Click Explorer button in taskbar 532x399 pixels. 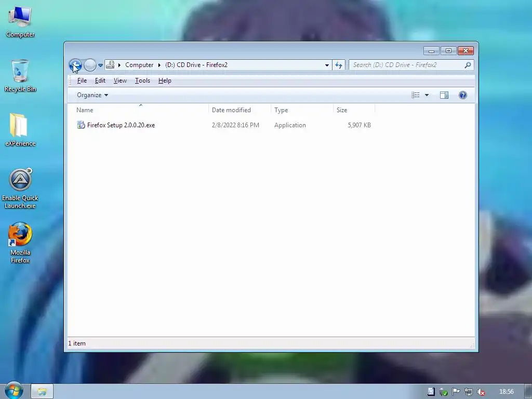pos(42,392)
